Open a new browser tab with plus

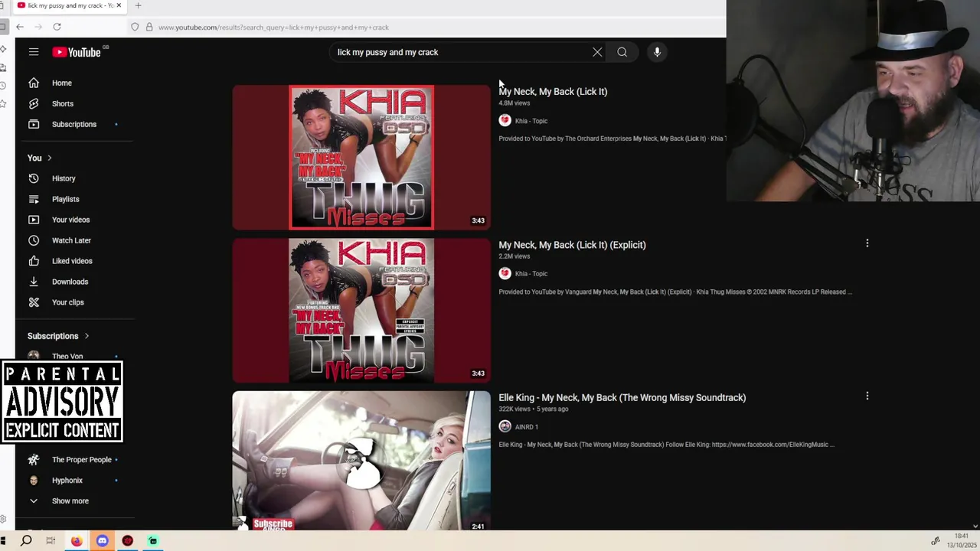pos(138,5)
